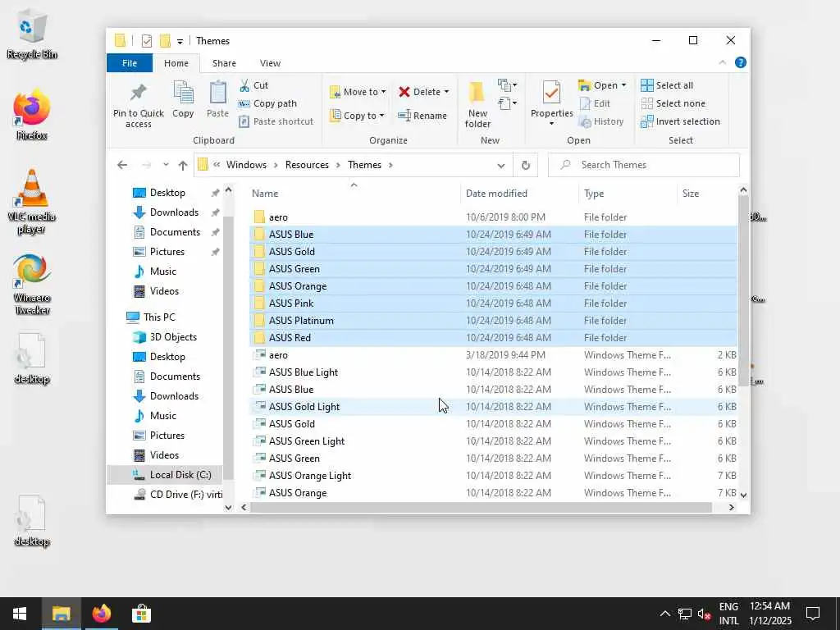Open the recent locations dropdown
The height and width of the screenshot is (630, 840).
pos(166,165)
